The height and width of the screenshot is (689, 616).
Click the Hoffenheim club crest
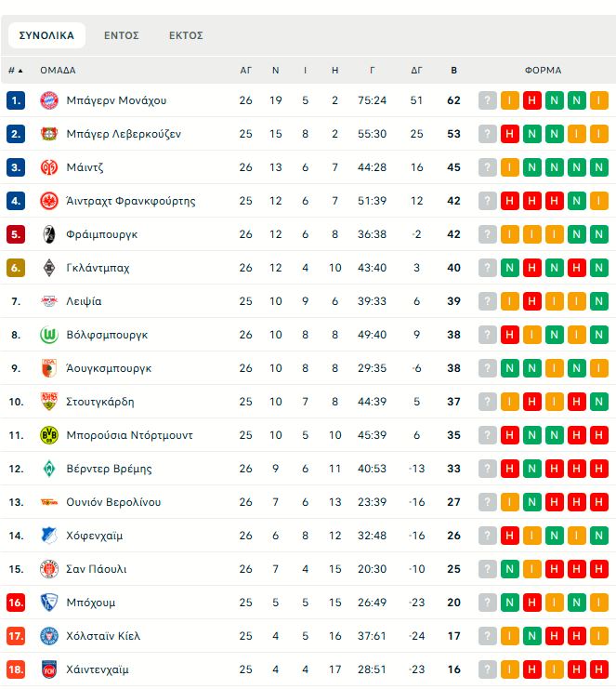point(49,536)
